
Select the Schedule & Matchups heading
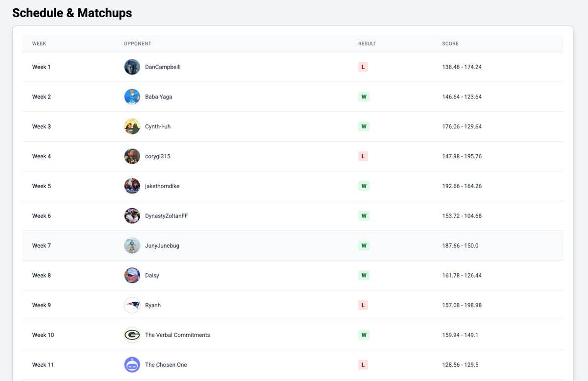pos(72,13)
